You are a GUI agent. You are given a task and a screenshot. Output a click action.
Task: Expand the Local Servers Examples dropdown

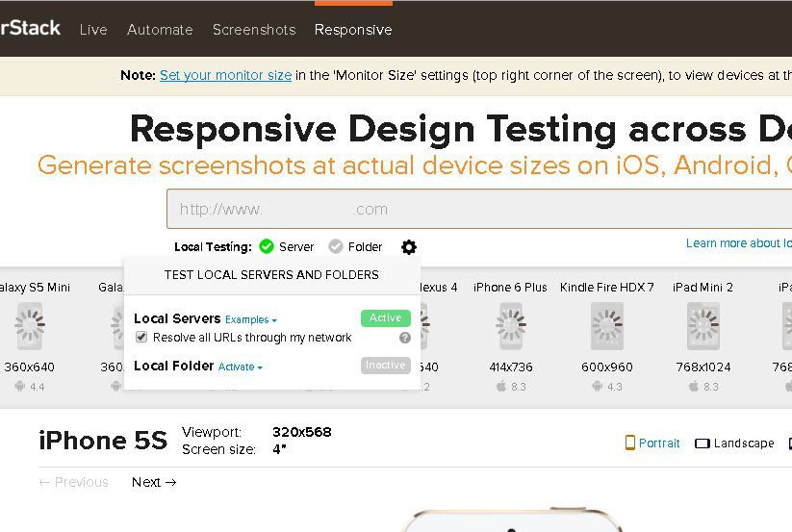[250, 319]
